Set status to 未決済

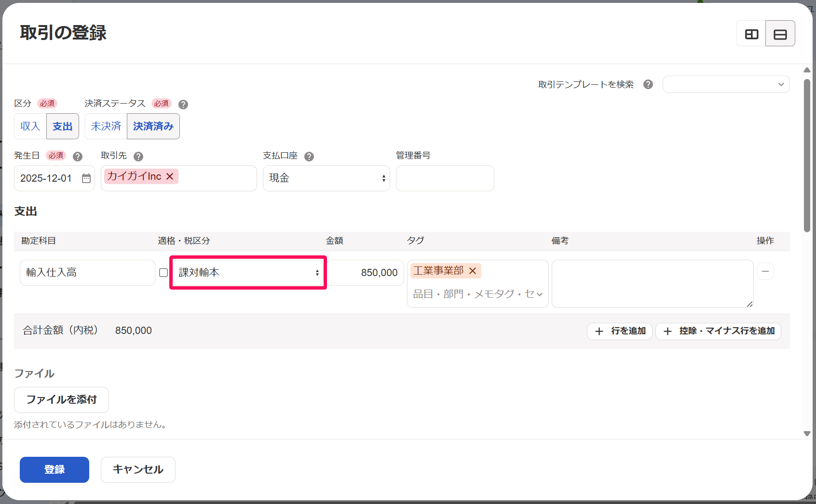(106, 126)
